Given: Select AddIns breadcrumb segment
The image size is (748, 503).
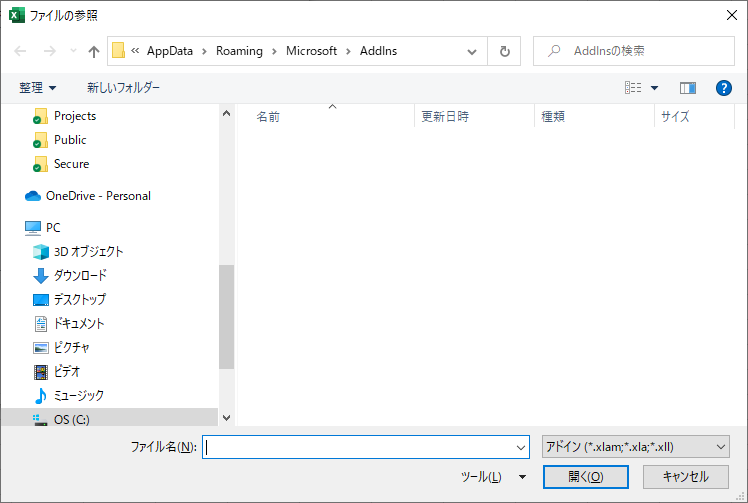Looking at the screenshot, I should tap(378, 51).
